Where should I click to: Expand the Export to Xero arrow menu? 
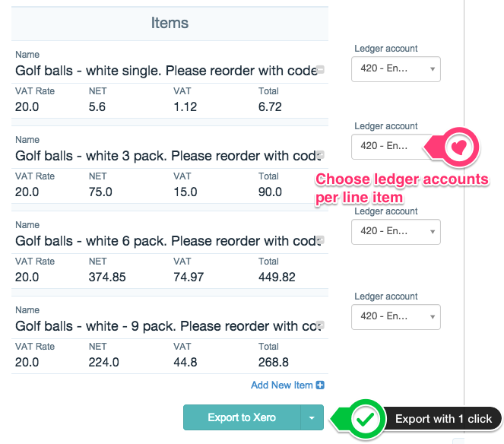coord(312,417)
